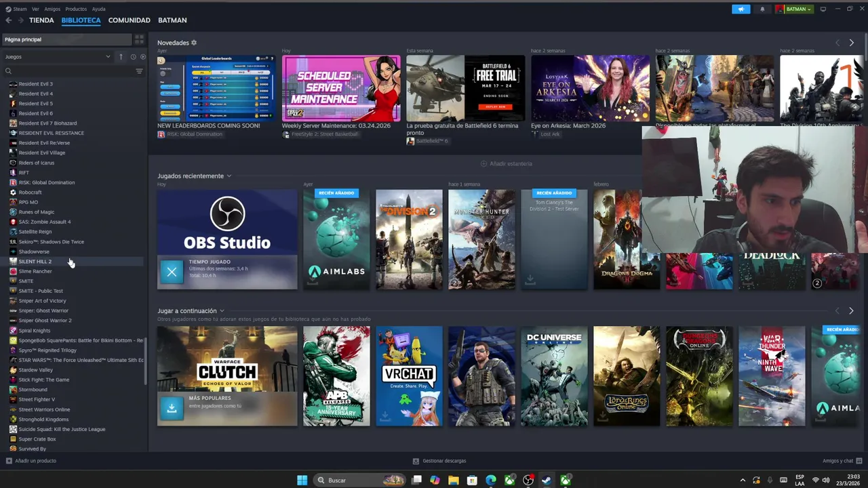Stop OBS Studio with the X button
The image size is (868, 488).
(172, 272)
